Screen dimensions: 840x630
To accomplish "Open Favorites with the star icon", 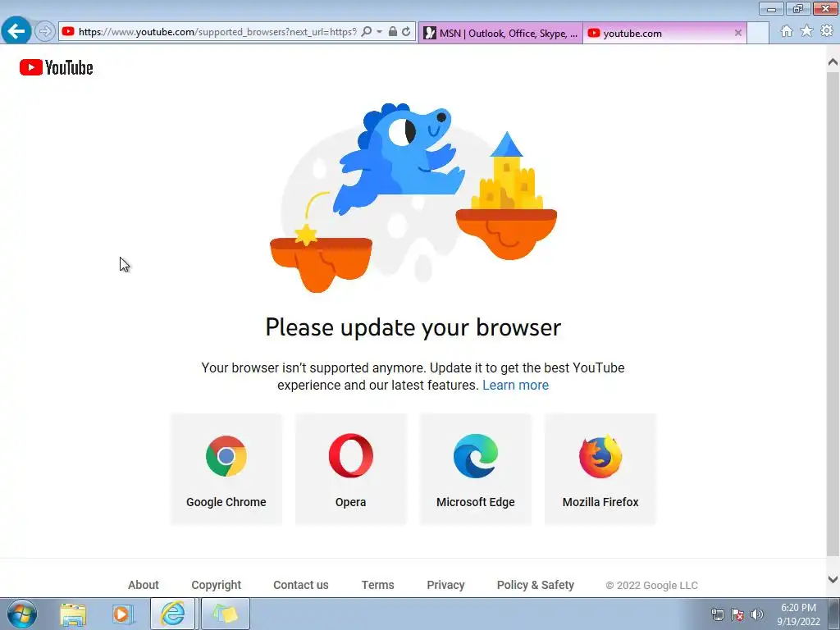I will pos(806,31).
